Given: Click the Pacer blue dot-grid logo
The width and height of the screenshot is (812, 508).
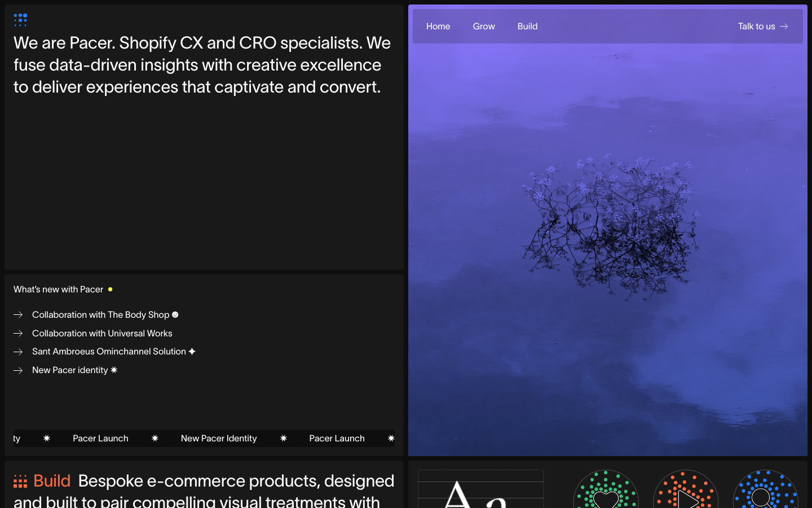Looking at the screenshot, I should coord(20,20).
